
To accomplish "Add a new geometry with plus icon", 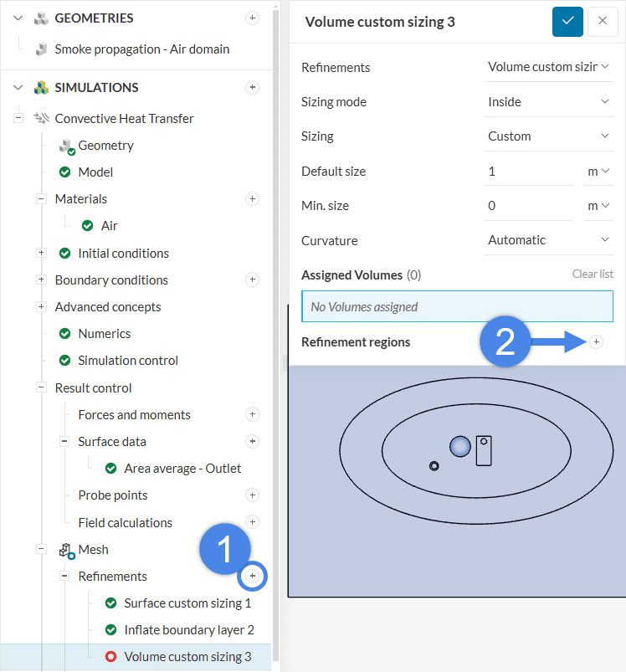I will click(x=252, y=18).
